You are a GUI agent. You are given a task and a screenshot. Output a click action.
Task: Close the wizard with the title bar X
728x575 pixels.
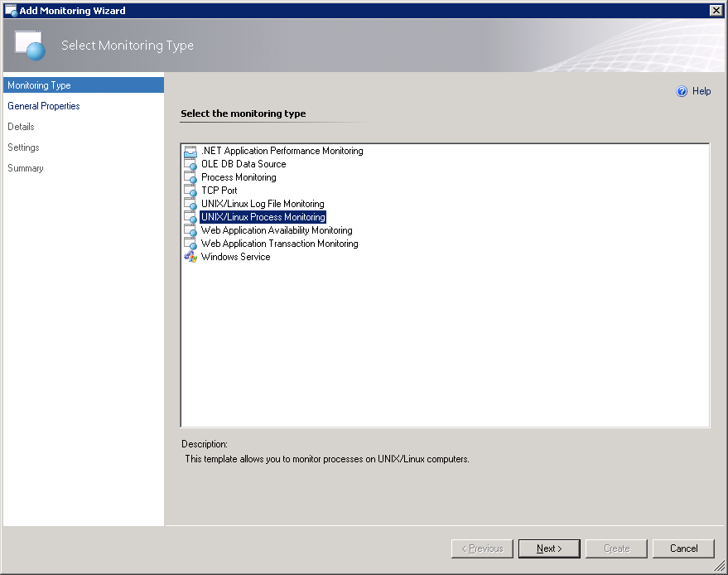pyautogui.click(x=716, y=10)
